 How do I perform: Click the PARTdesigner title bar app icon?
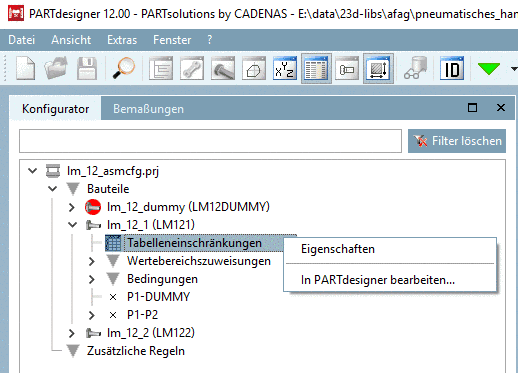[x=16, y=13]
